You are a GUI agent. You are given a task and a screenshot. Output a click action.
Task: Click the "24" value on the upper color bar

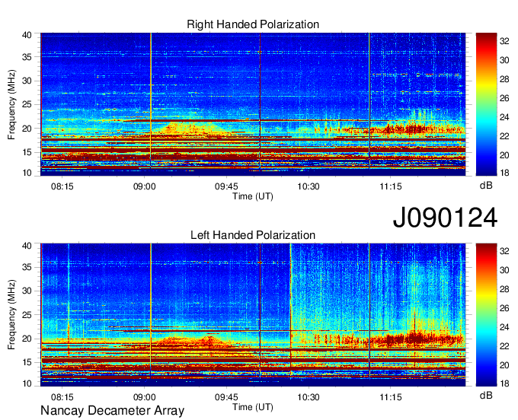(x=504, y=117)
